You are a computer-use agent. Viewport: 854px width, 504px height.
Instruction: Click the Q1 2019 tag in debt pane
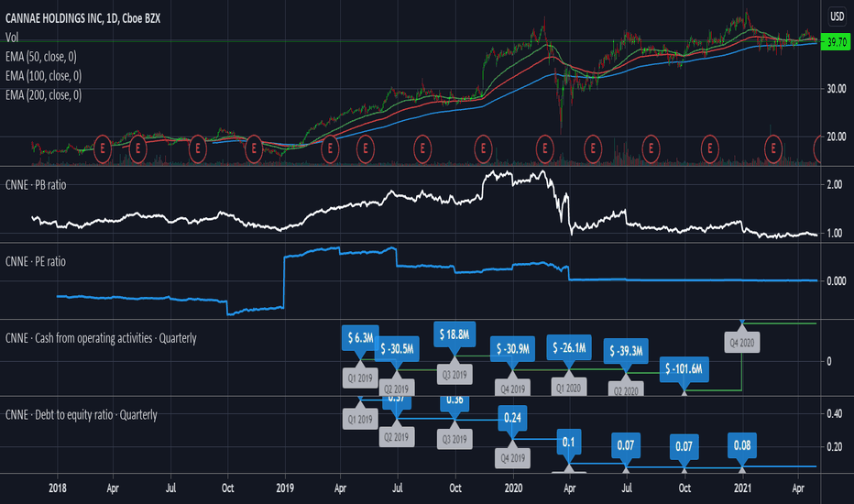pos(360,420)
